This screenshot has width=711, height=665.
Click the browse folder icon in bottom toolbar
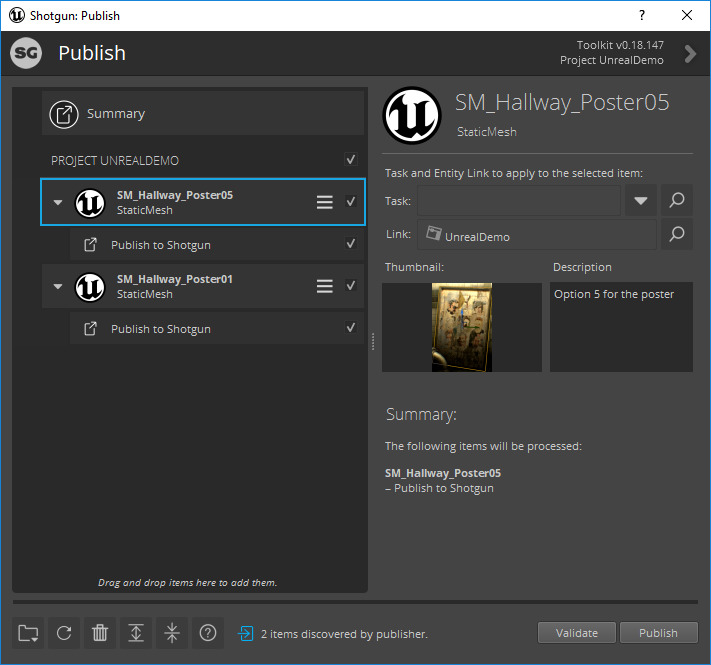tap(28, 633)
